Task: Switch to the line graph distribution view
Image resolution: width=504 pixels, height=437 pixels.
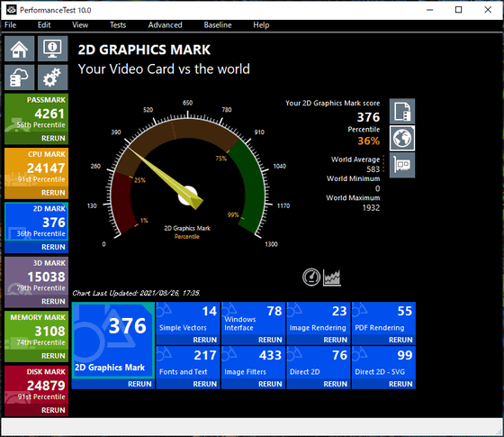Action: 332,278
